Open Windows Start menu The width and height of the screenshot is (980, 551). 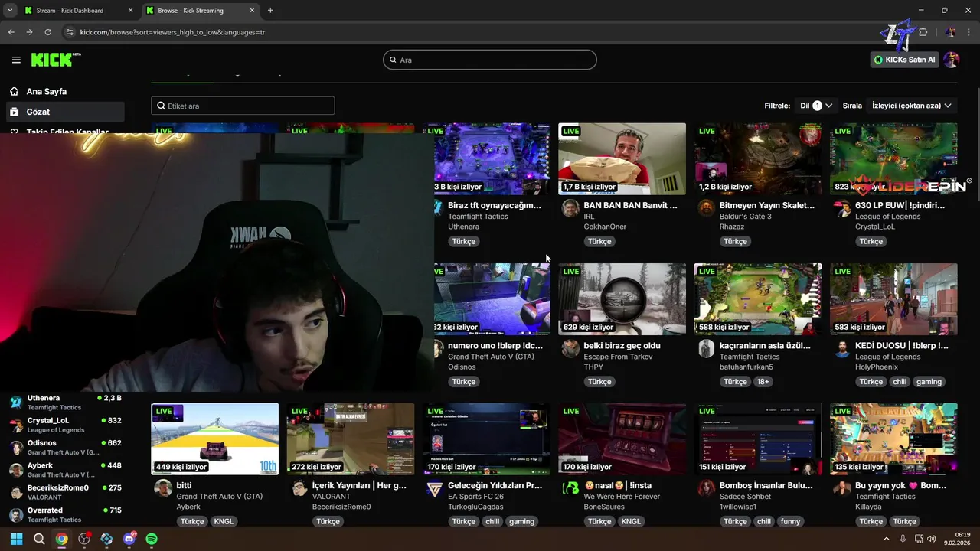16,539
